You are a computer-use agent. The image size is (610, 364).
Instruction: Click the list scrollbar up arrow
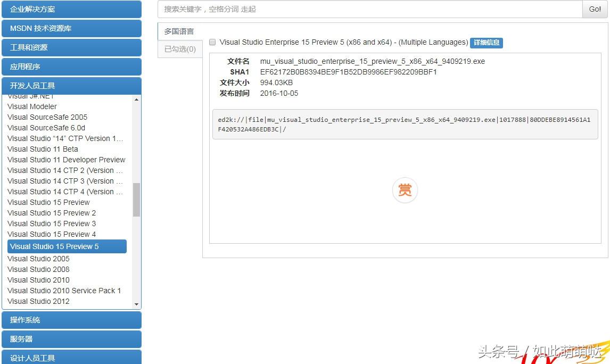[x=136, y=100]
